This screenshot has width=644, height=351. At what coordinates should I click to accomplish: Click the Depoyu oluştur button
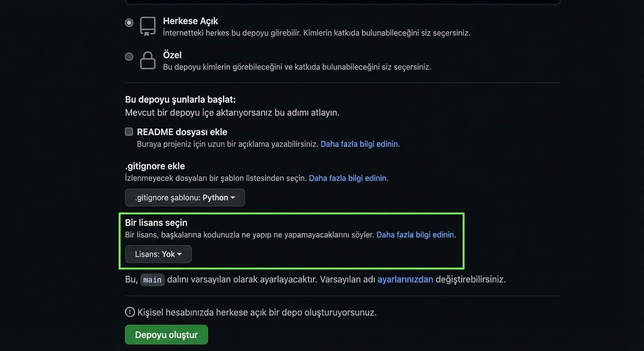coord(166,334)
